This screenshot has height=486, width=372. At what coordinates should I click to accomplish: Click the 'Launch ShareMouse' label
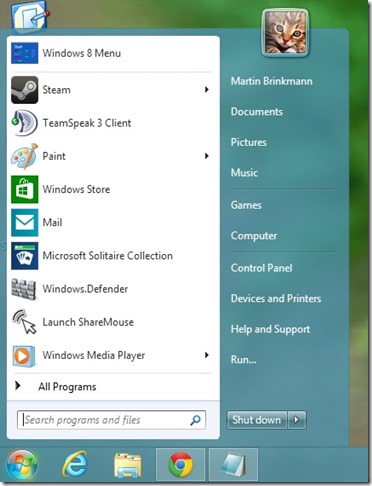[x=88, y=322]
